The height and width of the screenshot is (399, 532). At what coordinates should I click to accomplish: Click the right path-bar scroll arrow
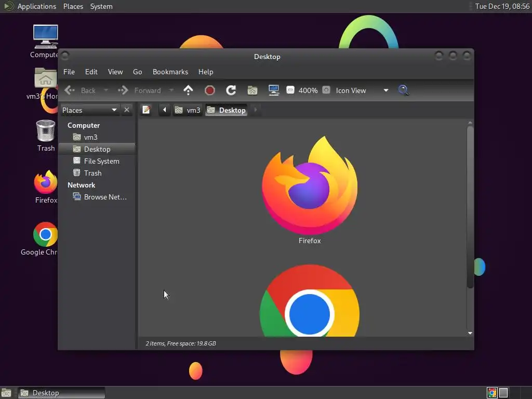pyautogui.click(x=256, y=110)
